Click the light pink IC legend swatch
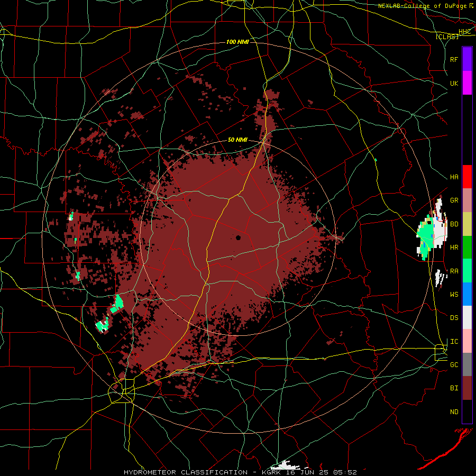The height and width of the screenshot is (476, 476). click(x=467, y=341)
